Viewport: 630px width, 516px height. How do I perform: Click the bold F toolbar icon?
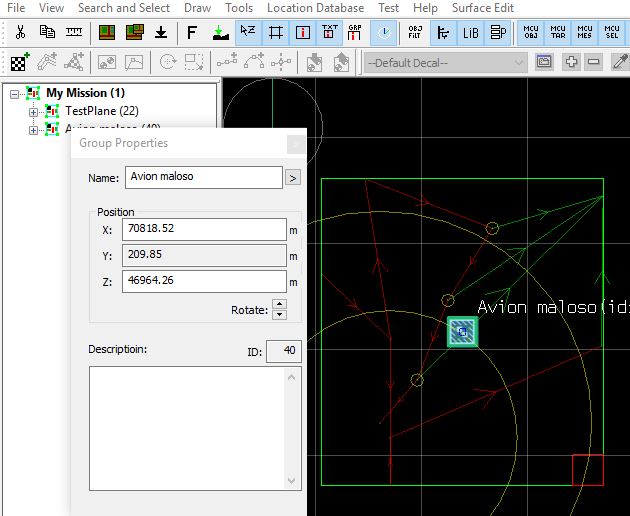(x=192, y=32)
